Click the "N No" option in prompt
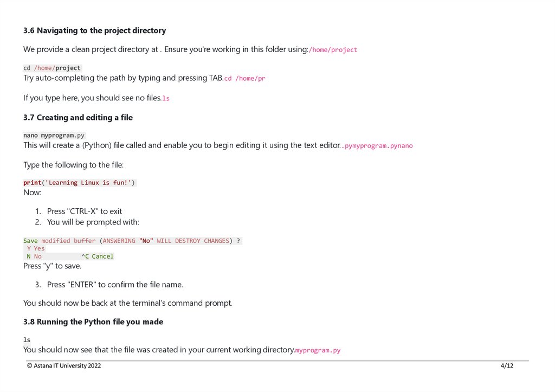This screenshot has height=392, width=555. click(34, 256)
